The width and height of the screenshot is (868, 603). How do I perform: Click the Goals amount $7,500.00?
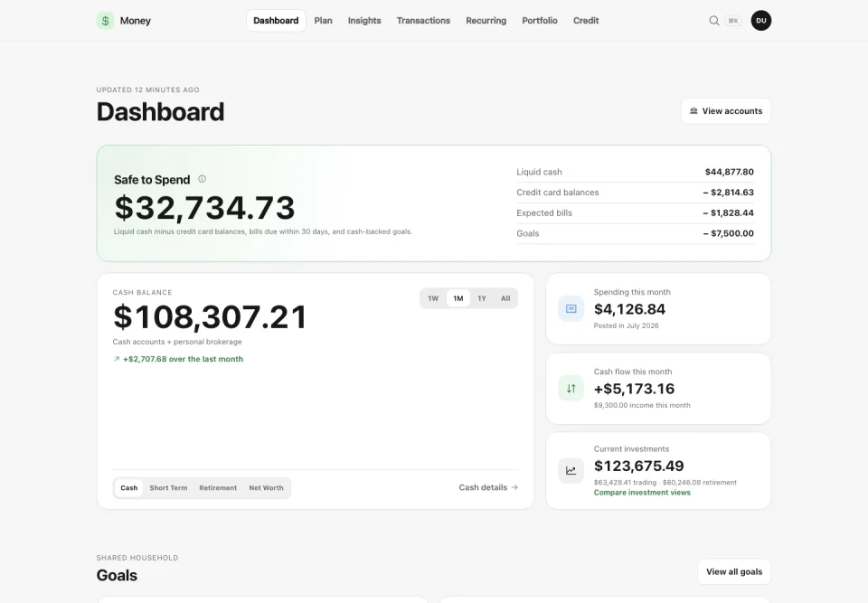(729, 233)
